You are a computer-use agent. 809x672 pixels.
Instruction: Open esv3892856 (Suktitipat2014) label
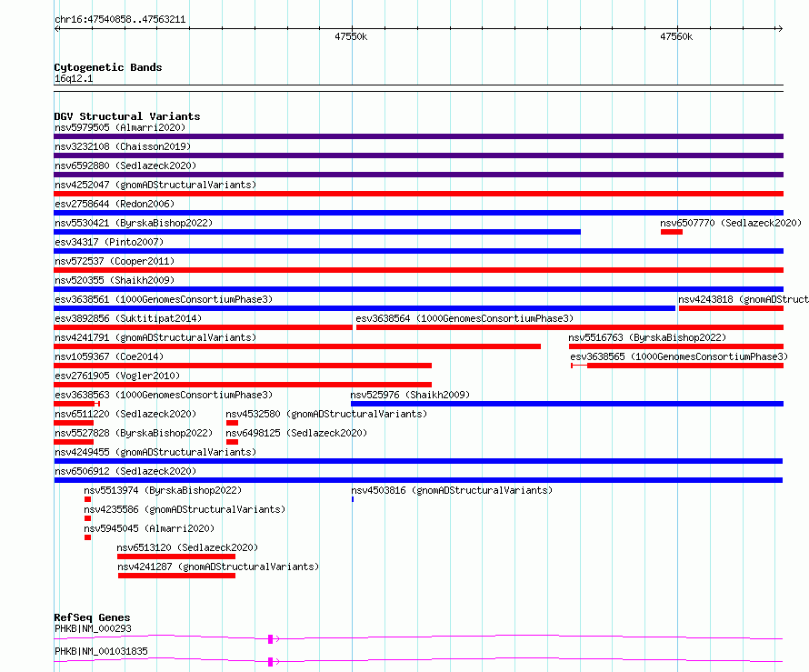[x=128, y=318]
